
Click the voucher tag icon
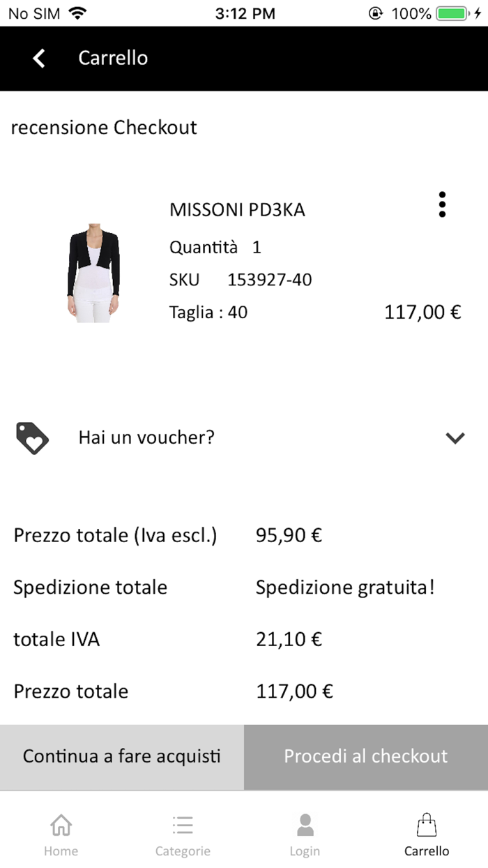click(30, 437)
